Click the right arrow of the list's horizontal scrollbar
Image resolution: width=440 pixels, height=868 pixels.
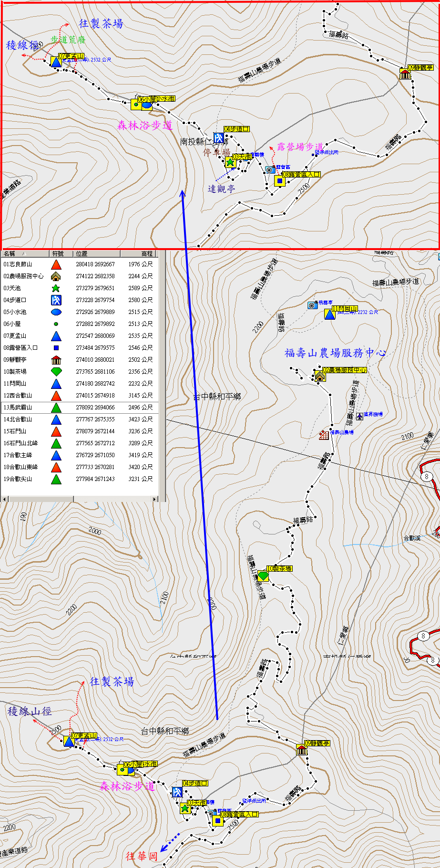[x=154, y=499]
